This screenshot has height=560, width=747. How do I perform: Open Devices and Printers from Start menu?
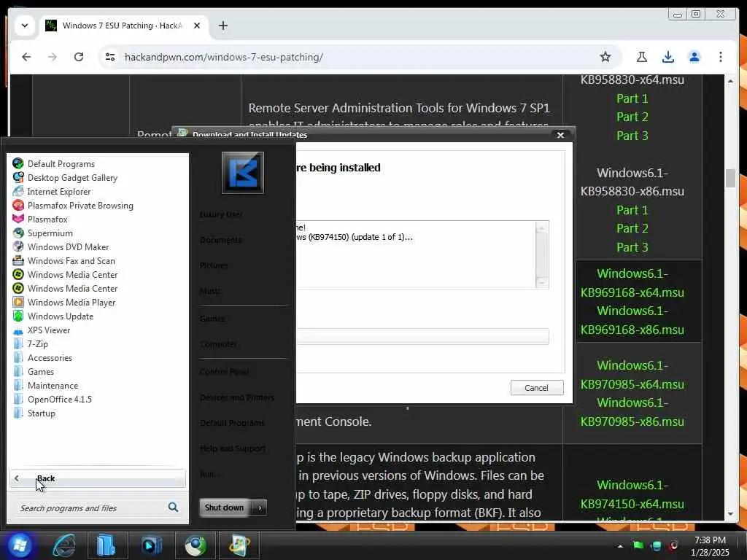point(237,397)
